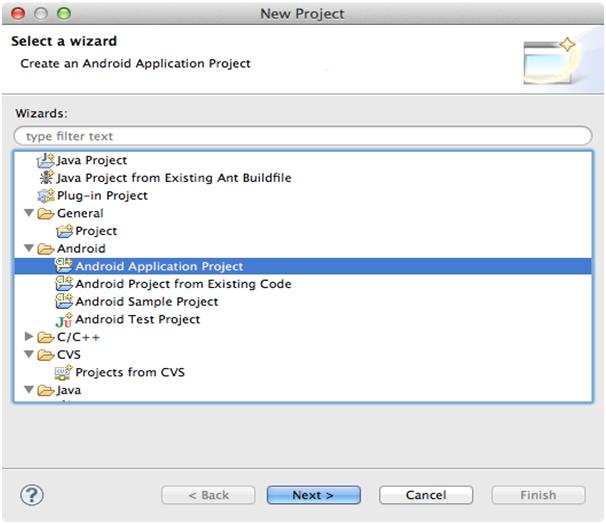
Task: Click the Next > button
Action: [x=313, y=495]
